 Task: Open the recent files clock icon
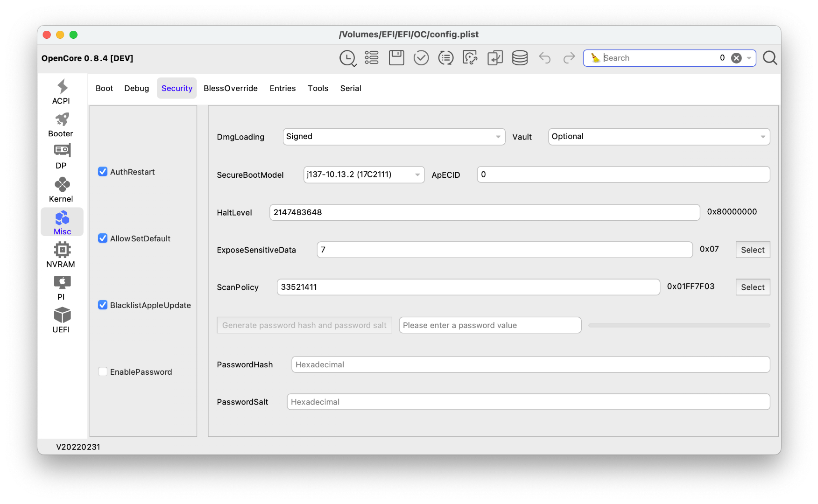(348, 58)
